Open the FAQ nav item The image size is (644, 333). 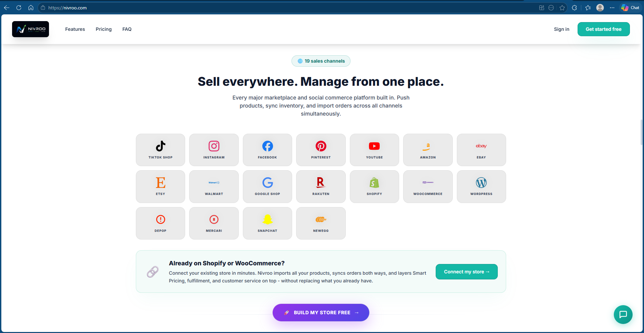[x=127, y=29]
